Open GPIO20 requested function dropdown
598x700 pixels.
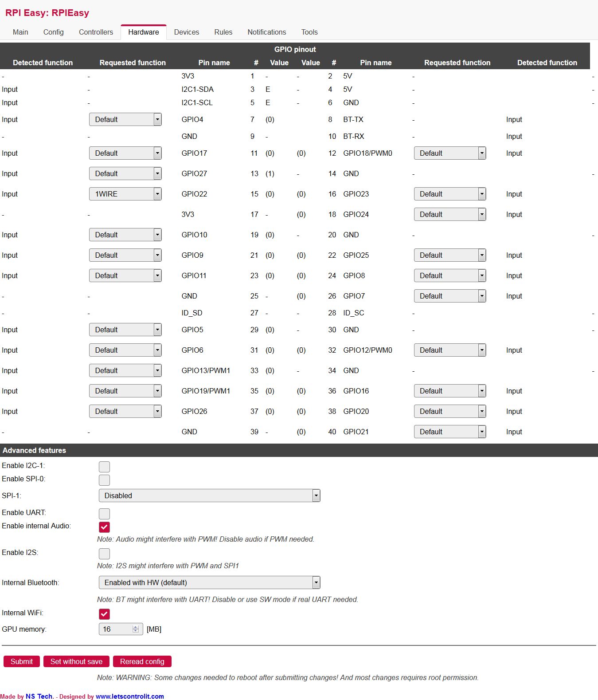tap(450, 411)
